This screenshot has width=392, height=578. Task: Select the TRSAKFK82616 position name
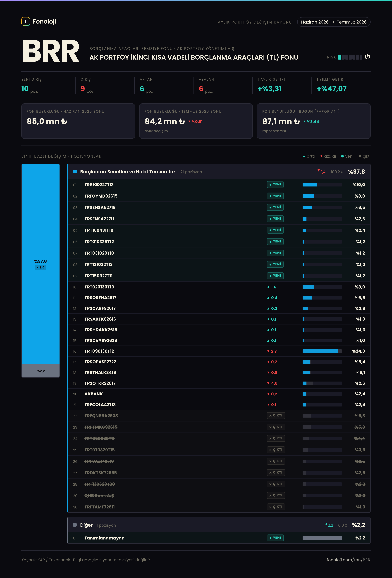[100, 319]
